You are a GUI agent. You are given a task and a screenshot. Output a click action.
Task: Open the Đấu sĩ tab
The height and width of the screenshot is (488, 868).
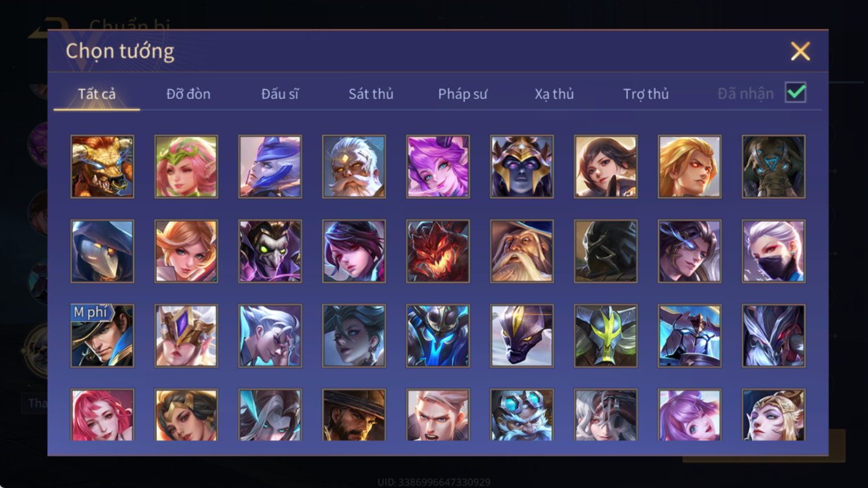(280, 94)
